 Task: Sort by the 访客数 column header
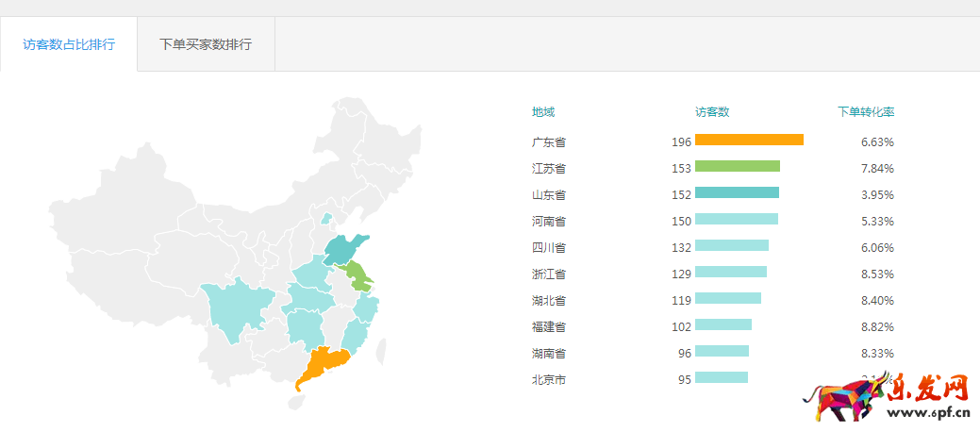click(x=712, y=112)
